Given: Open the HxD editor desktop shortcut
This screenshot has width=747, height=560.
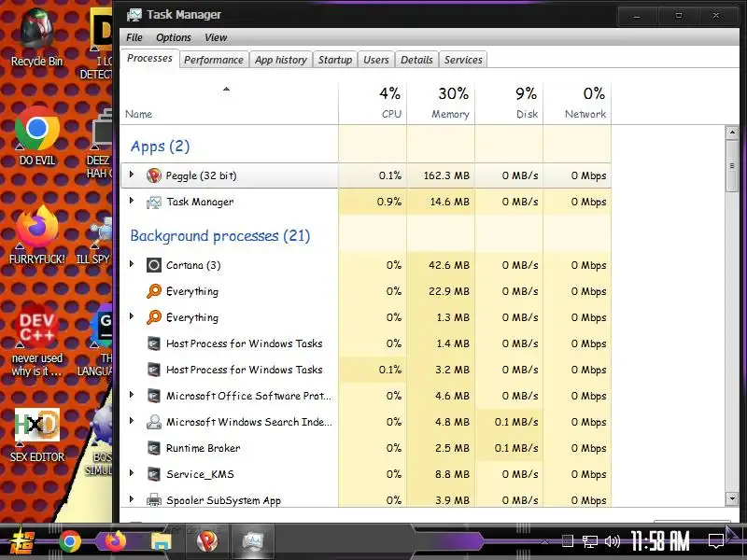Looking at the screenshot, I should click(x=36, y=436).
